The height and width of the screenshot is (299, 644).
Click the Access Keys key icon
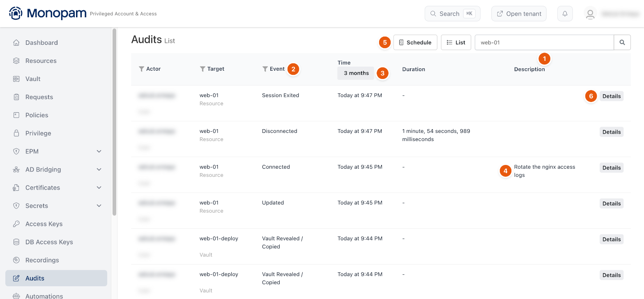tap(16, 224)
